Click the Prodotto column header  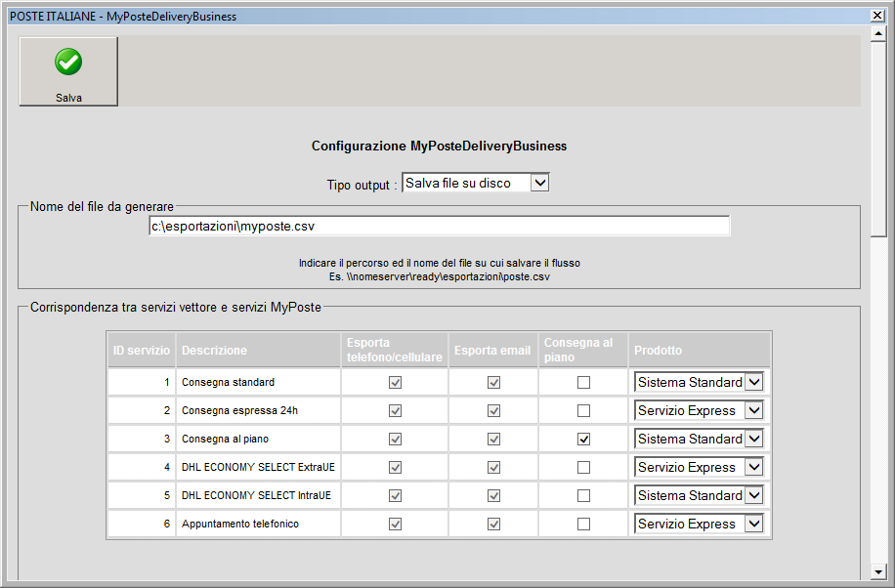[700, 350]
